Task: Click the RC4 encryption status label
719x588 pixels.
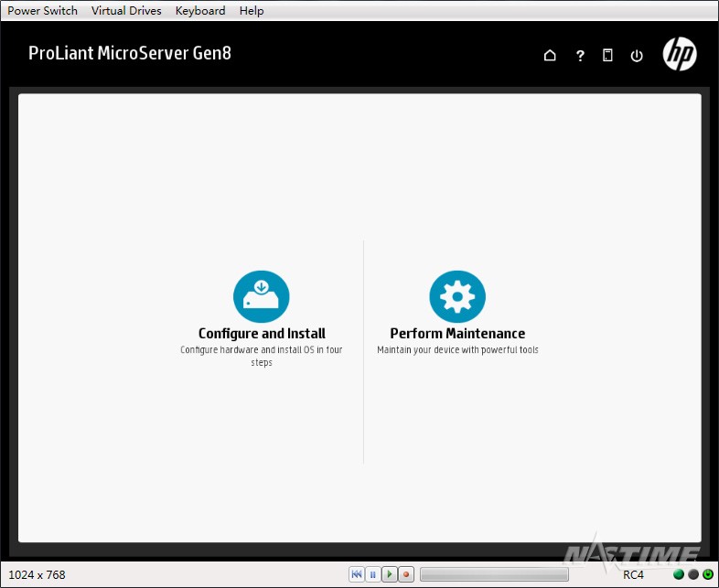Action: (633, 574)
